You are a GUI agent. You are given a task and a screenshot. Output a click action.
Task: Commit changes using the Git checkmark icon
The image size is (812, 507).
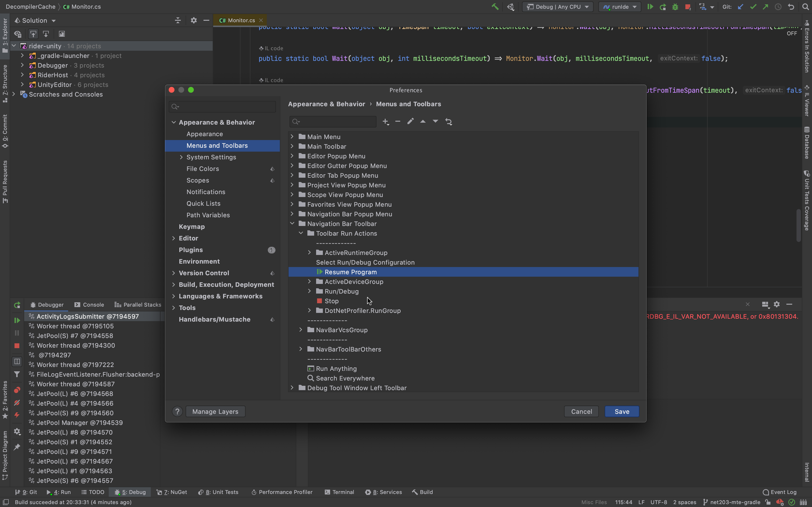point(753,7)
